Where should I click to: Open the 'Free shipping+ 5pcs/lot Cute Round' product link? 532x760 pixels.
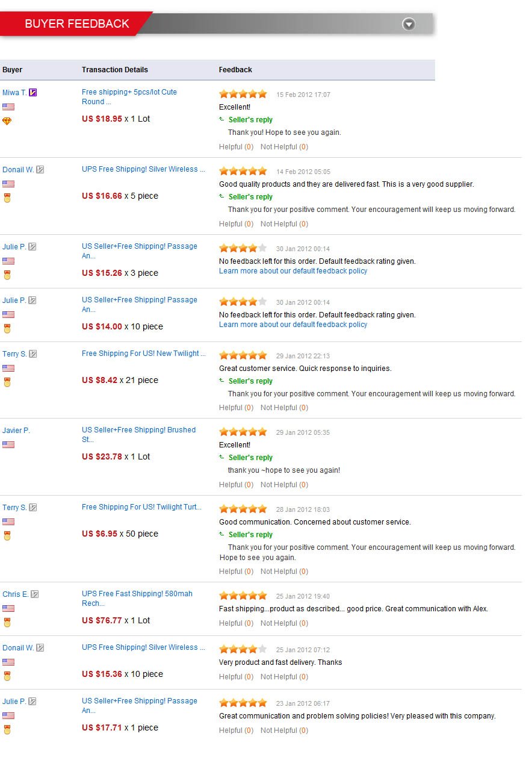[x=129, y=97]
